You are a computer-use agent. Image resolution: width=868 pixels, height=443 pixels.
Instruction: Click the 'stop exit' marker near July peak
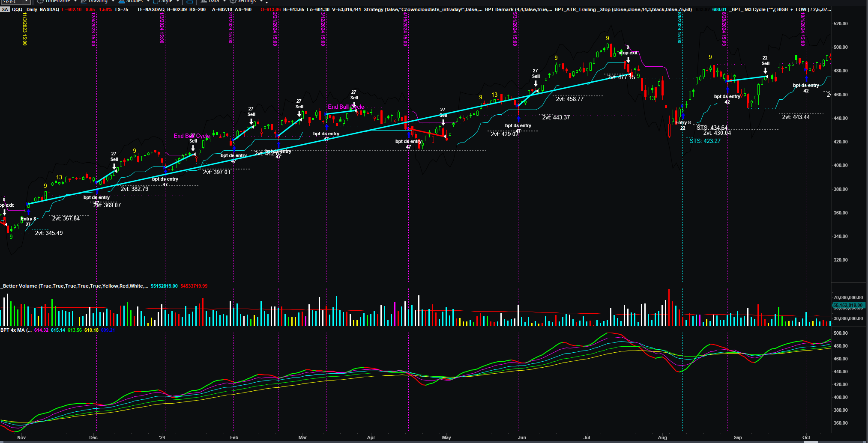[628, 53]
